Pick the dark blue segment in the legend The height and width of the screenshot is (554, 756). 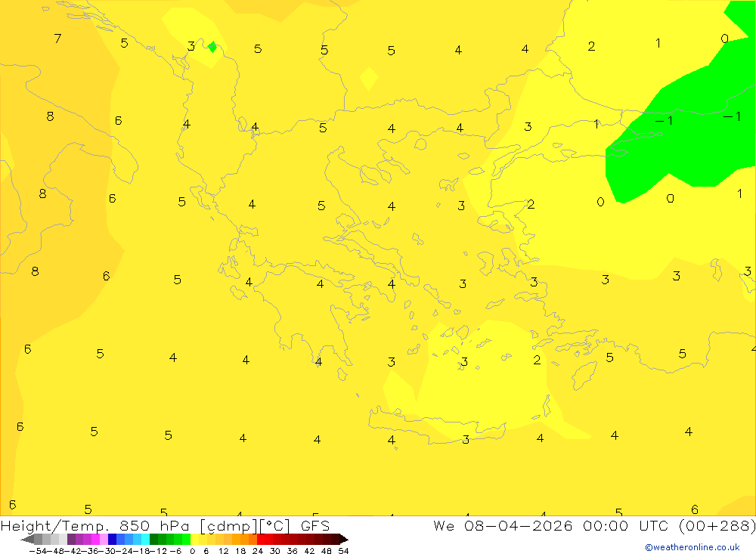(112, 540)
